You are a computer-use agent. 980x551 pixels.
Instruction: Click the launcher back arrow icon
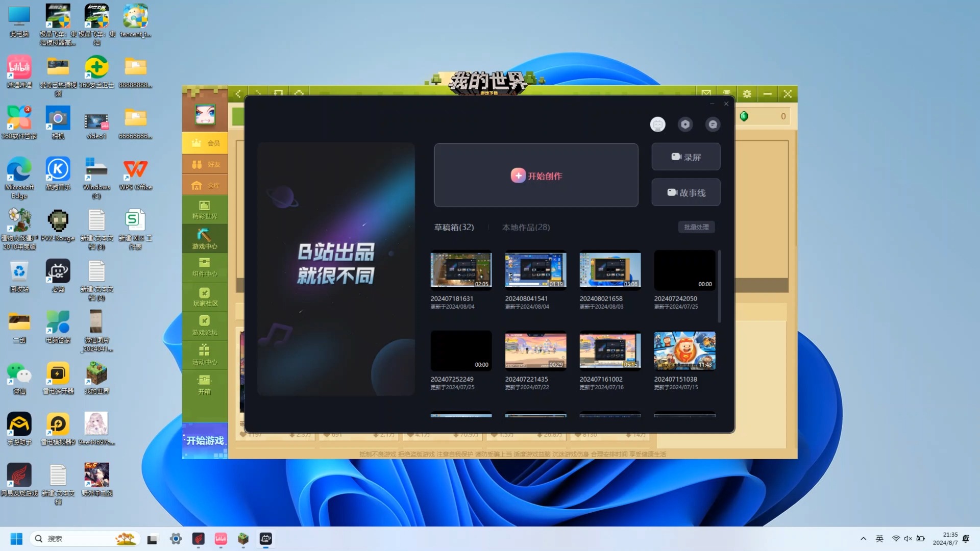238,94
